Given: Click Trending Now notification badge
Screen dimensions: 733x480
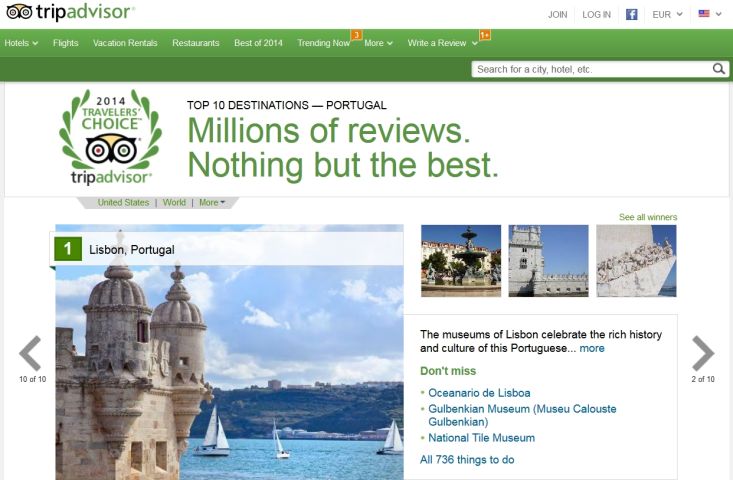Looking at the screenshot, I should coord(356,35).
